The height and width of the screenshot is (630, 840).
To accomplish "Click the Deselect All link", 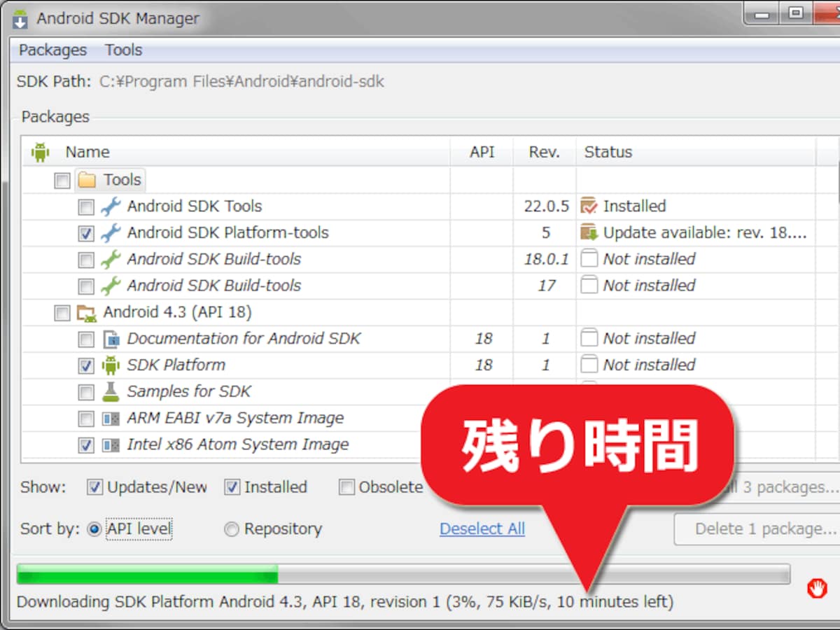I will click(482, 528).
